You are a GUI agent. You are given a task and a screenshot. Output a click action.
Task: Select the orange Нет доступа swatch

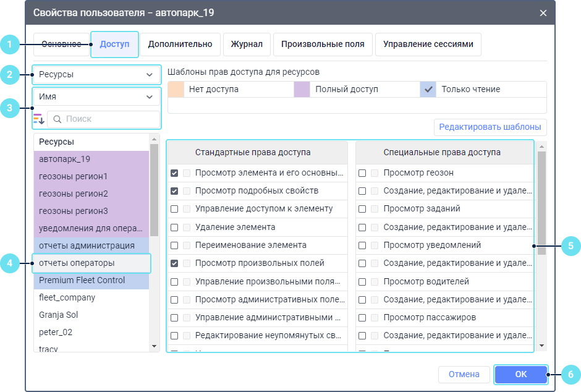click(x=176, y=89)
